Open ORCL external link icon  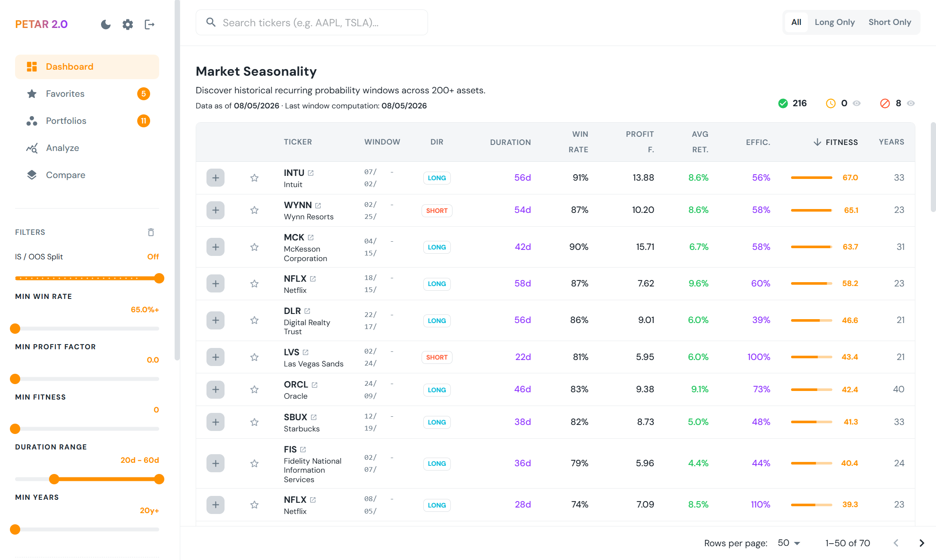coord(314,385)
